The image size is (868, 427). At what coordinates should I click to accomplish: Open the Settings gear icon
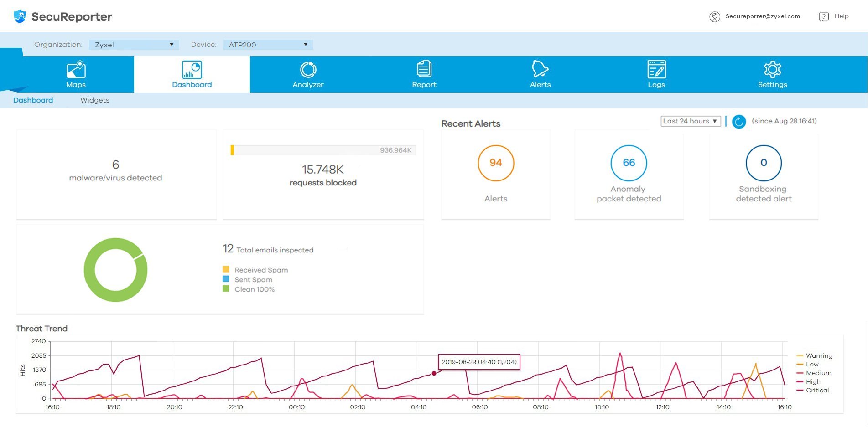click(772, 69)
